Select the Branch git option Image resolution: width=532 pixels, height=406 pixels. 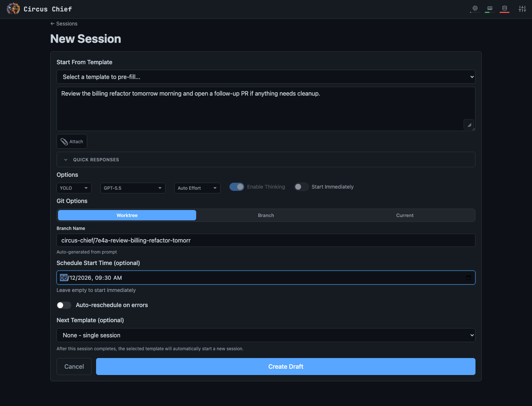click(266, 215)
